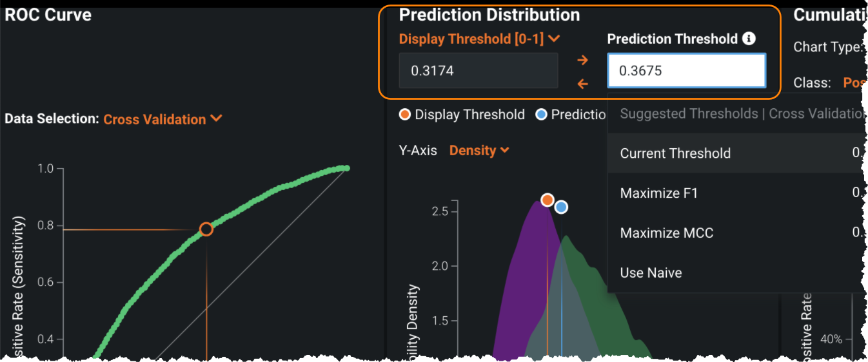Click the Prediction Threshold info icon

(x=749, y=39)
